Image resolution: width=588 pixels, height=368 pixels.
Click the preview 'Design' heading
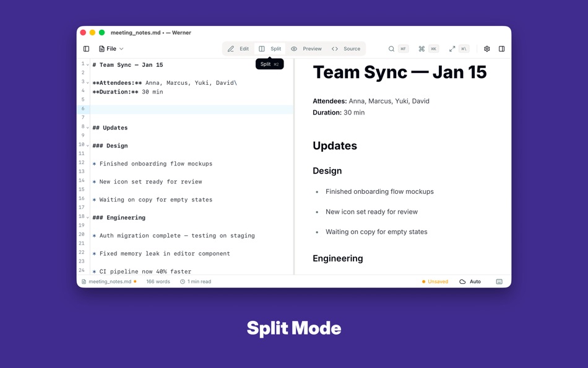pos(327,171)
